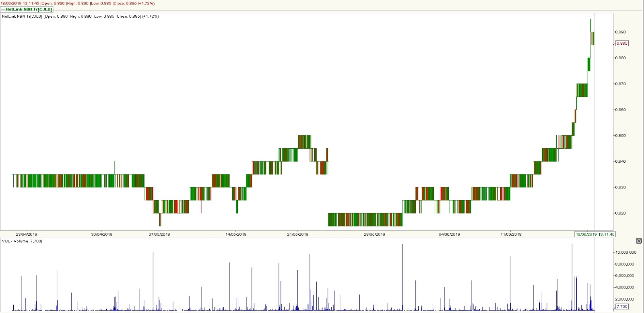This screenshot has height=313, width=644.
Task: Click the 21/05/2019 date axis label
Action: point(298,234)
